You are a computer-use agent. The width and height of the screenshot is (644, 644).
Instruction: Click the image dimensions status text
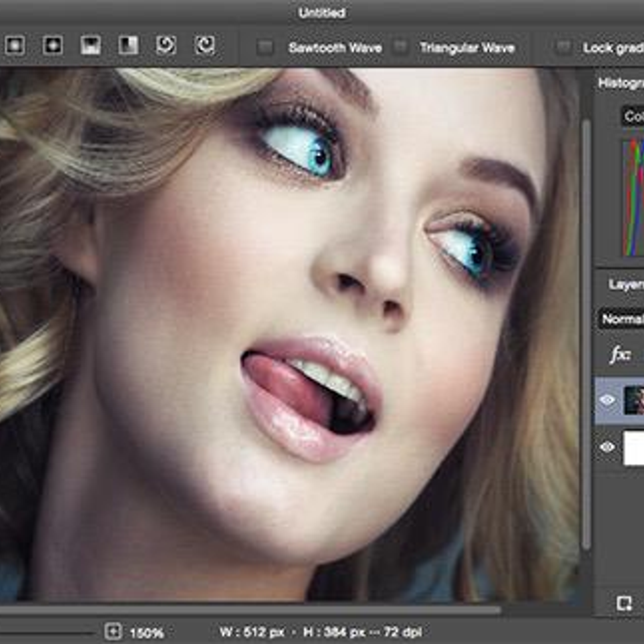pyautogui.click(x=321, y=632)
